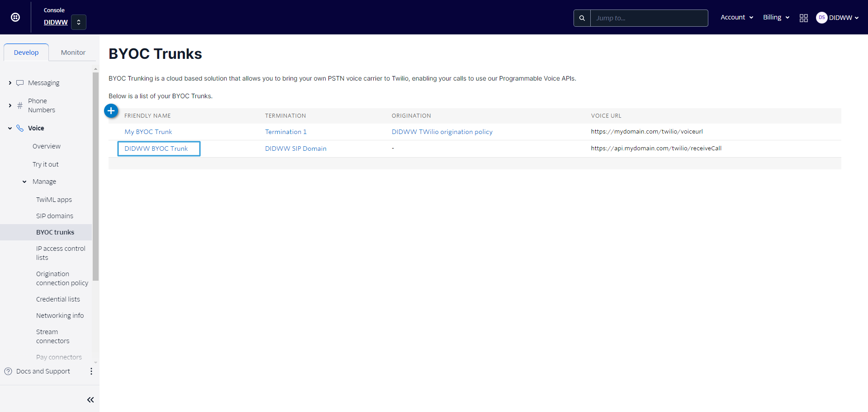
Task: Open Voice Overview page
Action: 47,146
